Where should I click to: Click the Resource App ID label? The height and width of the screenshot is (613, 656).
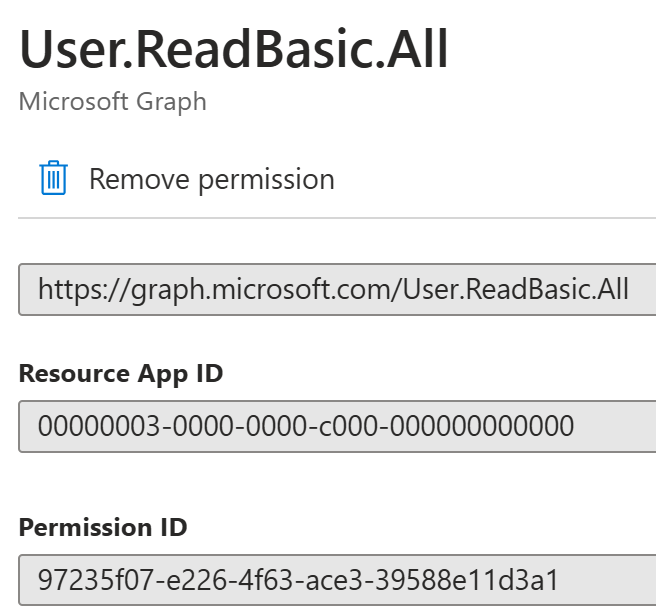121,373
